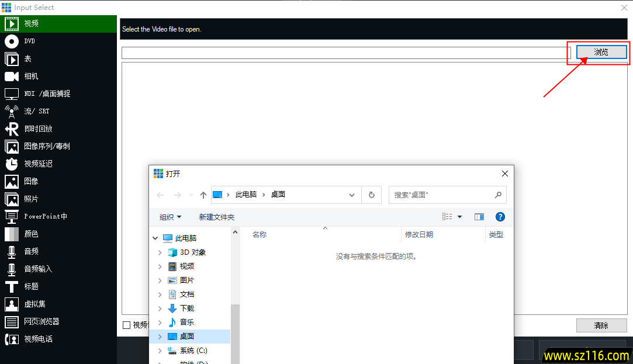Open the 相机 camera input option
633x364 pixels.
pyautogui.click(x=35, y=76)
